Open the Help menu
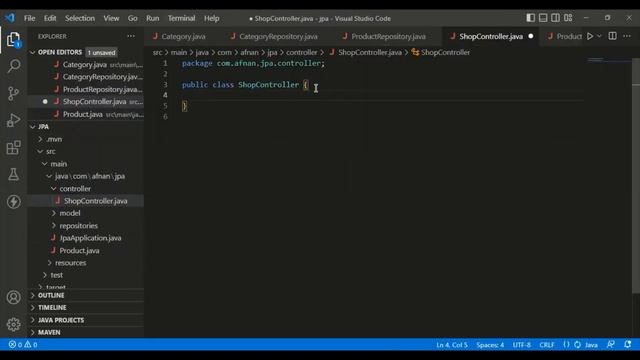The height and width of the screenshot is (360, 640). [211, 18]
